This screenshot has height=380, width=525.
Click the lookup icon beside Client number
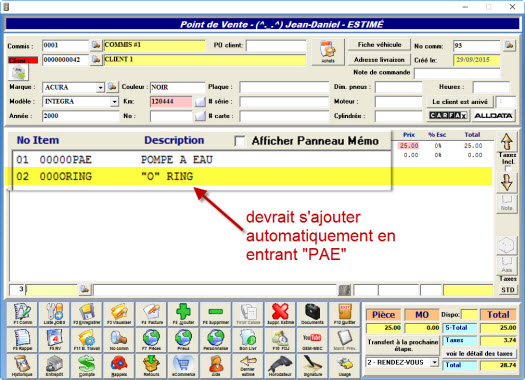coord(96,60)
